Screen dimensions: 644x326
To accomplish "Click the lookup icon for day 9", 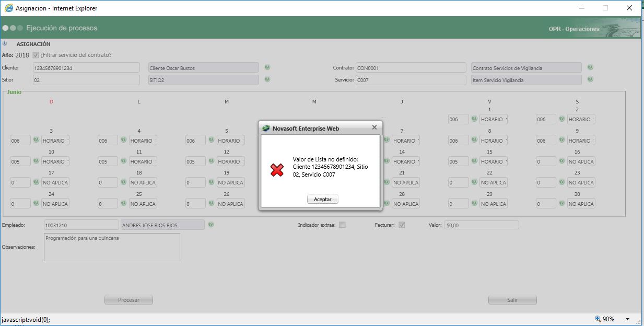I will coord(562,140).
